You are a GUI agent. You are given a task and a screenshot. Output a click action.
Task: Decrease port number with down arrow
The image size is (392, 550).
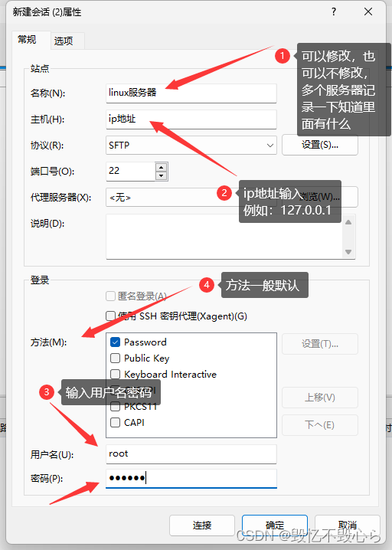(x=162, y=175)
